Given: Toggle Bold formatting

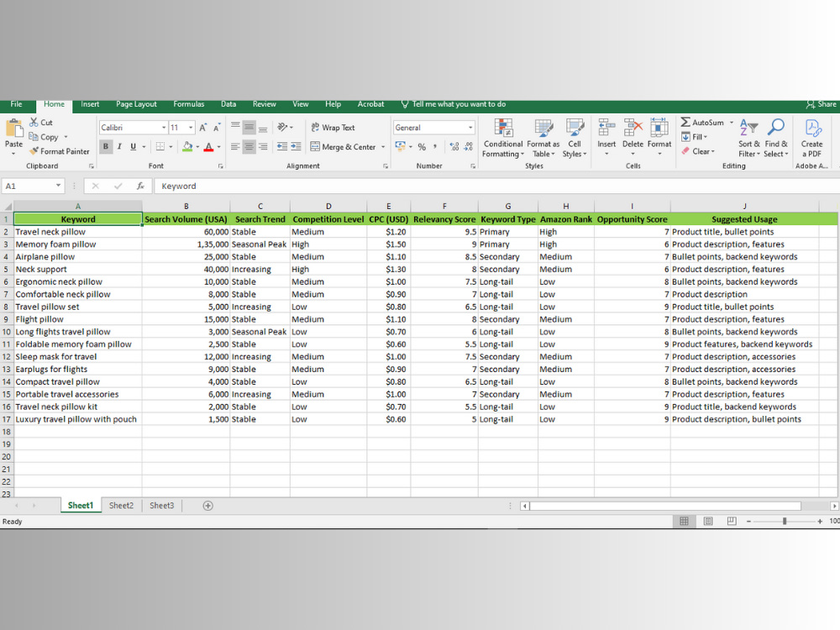Looking at the screenshot, I should pos(106,146).
